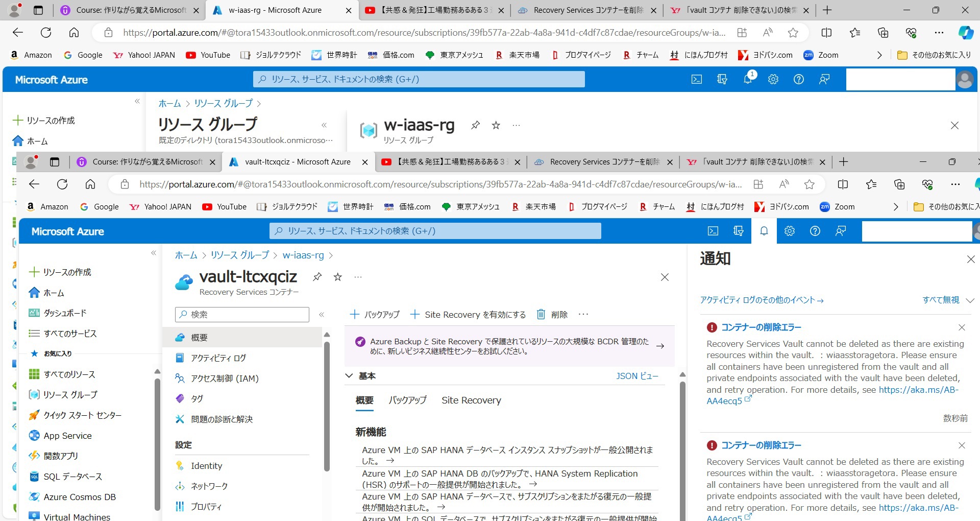
Task: Open the JSON ビュー link
Action: 638,376
